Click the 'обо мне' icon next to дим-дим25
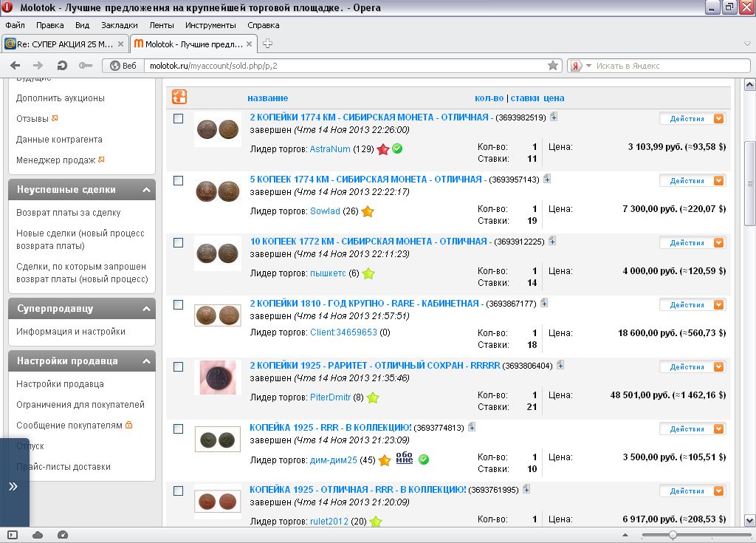This screenshot has height=543, width=756. pyautogui.click(x=405, y=457)
